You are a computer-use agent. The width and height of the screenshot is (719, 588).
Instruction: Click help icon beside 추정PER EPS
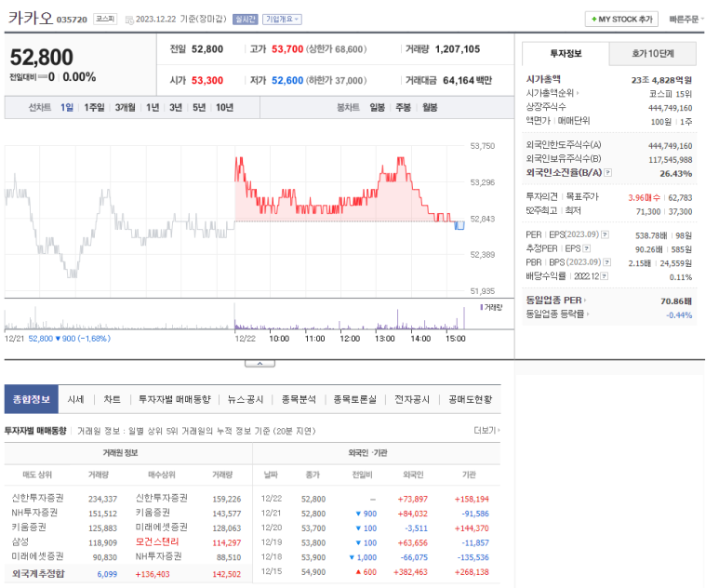click(587, 248)
